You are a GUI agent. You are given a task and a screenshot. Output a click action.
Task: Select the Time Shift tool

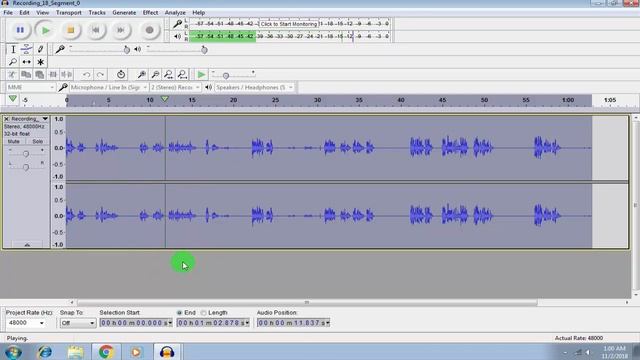click(x=26, y=62)
